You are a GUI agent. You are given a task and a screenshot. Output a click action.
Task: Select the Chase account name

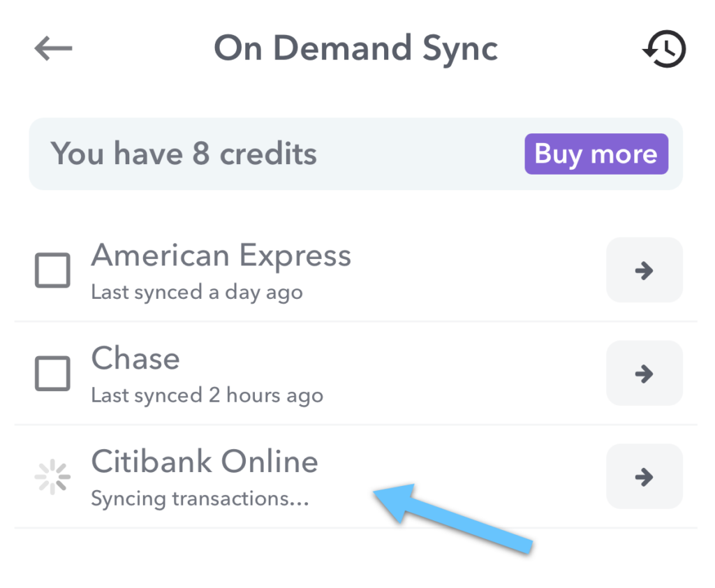(x=135, y=358)
